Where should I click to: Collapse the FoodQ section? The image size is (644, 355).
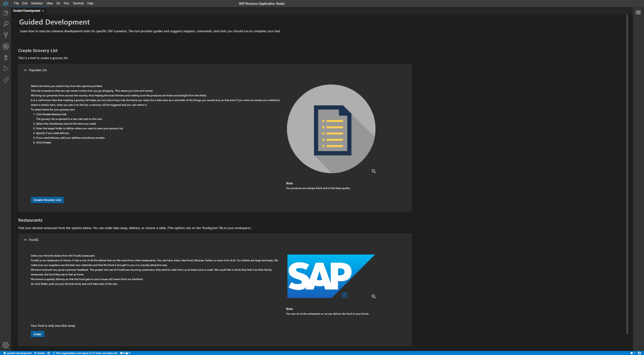25,240
